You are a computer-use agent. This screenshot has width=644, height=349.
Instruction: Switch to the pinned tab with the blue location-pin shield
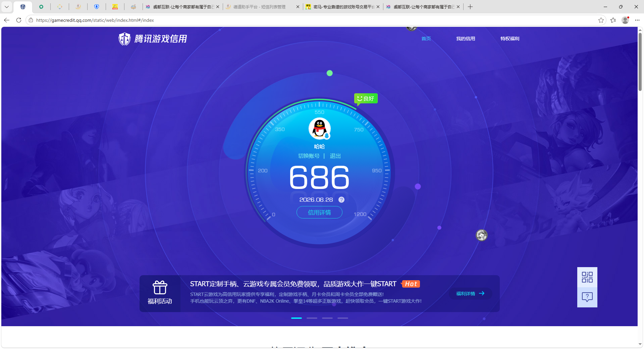pos(97,7)
